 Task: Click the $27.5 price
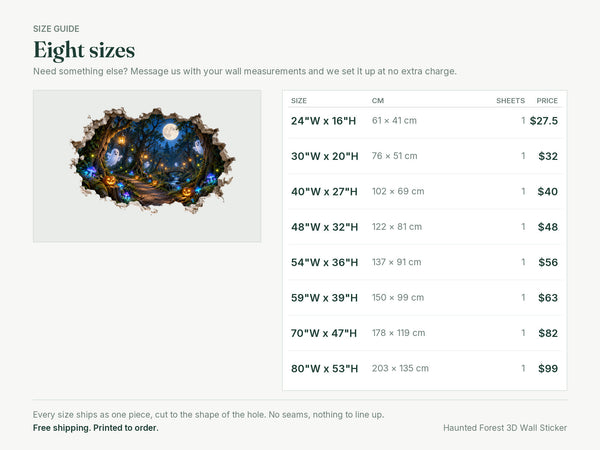pyautogui.click(x=544, y=121)
